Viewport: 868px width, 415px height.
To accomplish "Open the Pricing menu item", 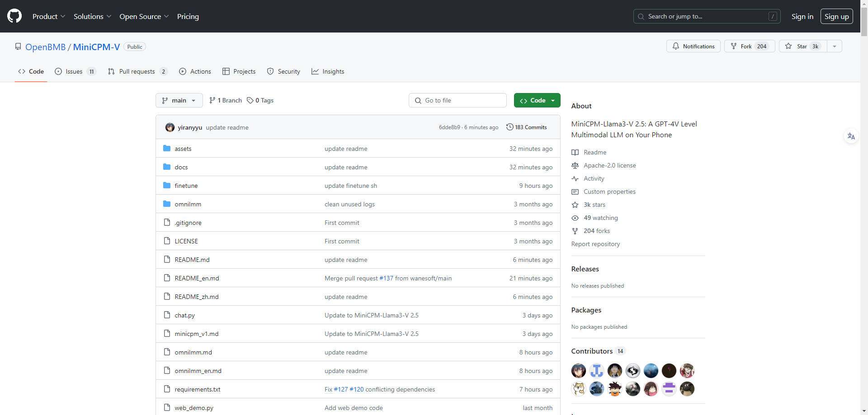I will click(188, 16).
